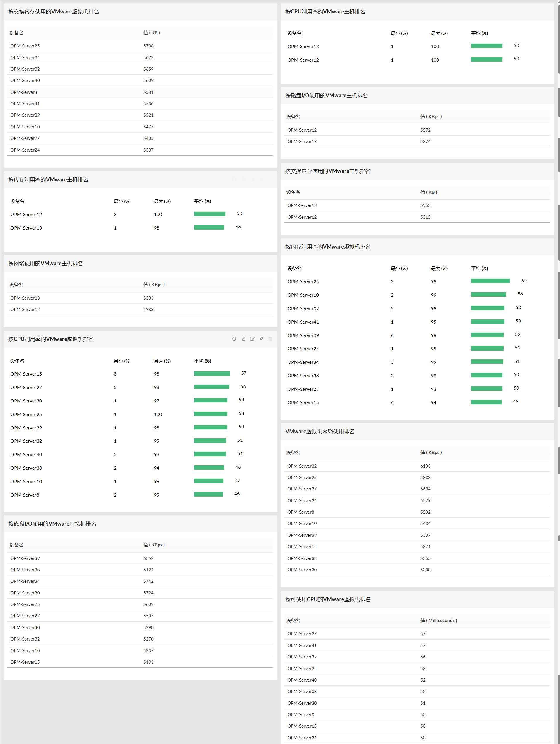Open OPM-Server12 in 按内存利用率的VMware主机排名
Screen dimensions: 560x744
coord(26,214)
